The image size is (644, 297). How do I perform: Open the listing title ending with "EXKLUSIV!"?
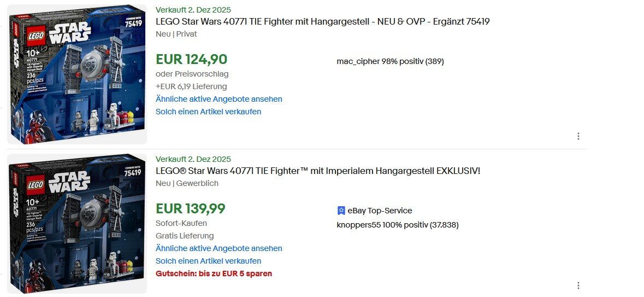pos(318,171)
